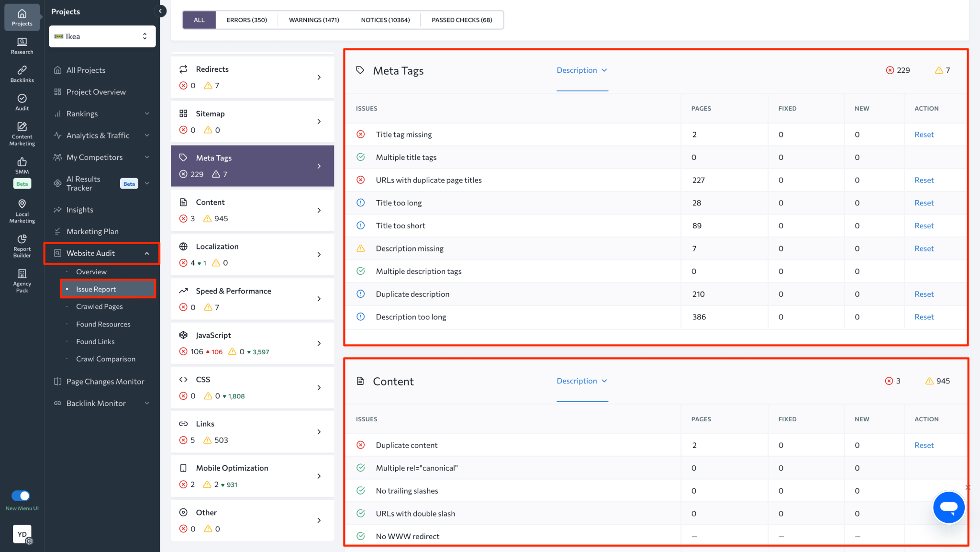Open Report Builder from sidebar

(x=22, y=246)
